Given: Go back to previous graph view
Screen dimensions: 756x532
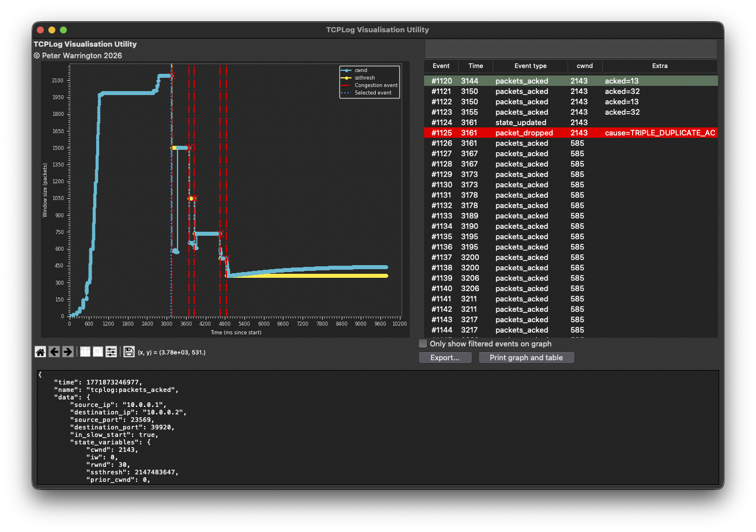Looking at the screenshot, I should [x=54, y=352].
